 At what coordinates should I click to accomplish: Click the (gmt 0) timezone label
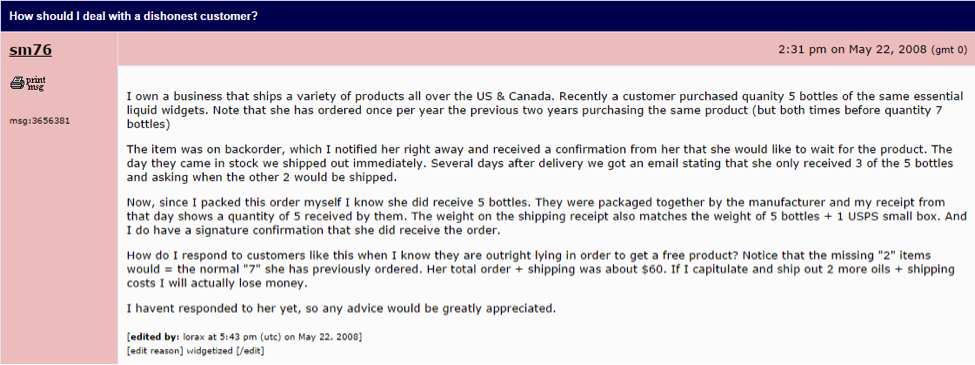[950, 50]
